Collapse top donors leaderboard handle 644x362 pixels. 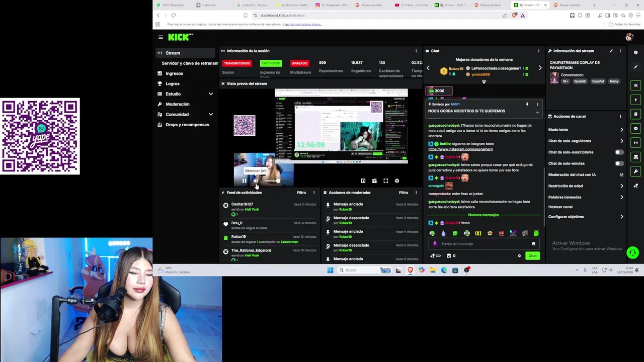click(484, 81)
